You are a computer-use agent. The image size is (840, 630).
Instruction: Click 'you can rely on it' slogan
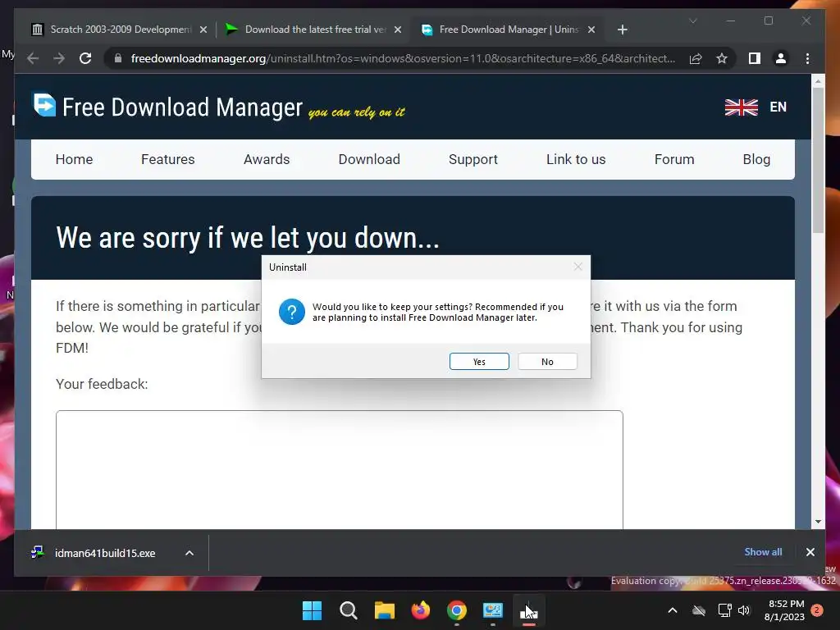[x=357, y=112]
